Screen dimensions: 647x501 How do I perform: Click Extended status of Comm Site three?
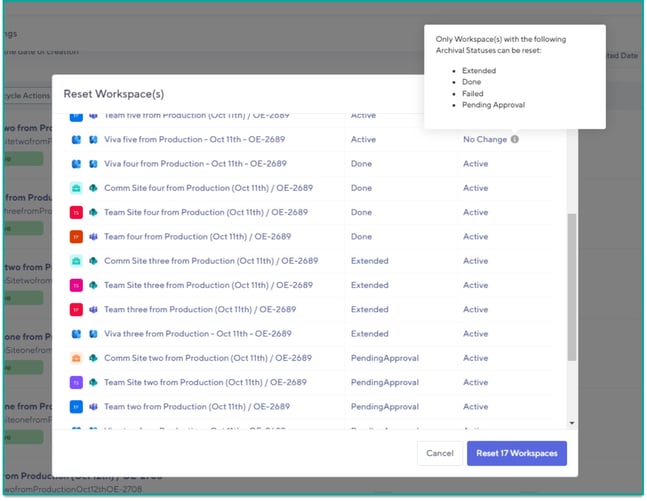370,261
